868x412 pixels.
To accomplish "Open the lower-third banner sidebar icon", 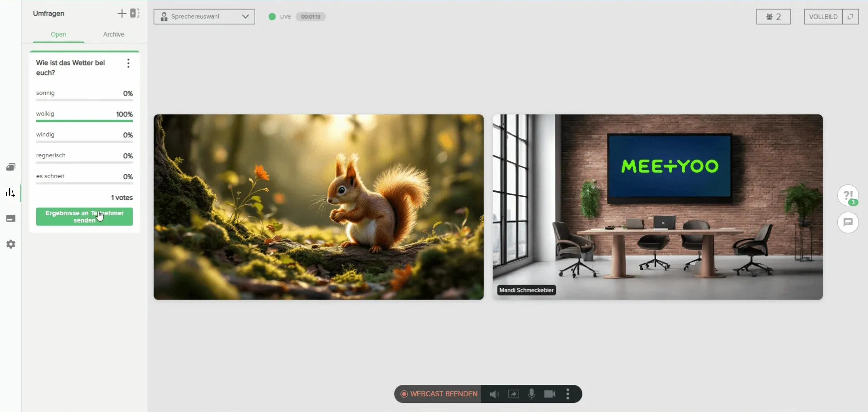I will click(x=11, y=219).
